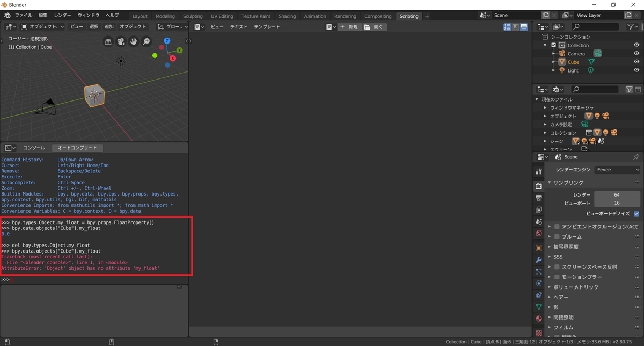Disable ビューポートデノイズ checkbox
This screenshot has width=644, height=346.
pyautogui.click(x=636, y=213)
